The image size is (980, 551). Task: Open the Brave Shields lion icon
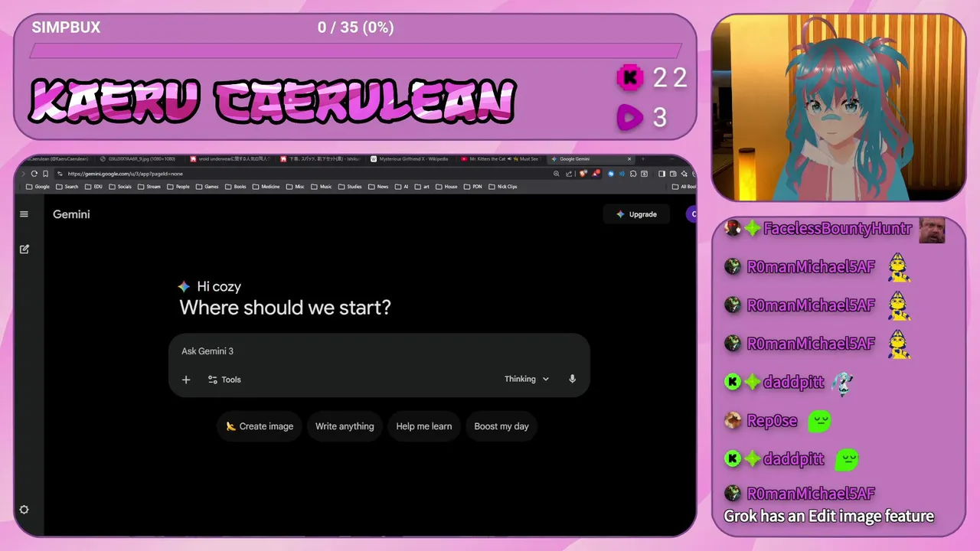coord(583,173)
